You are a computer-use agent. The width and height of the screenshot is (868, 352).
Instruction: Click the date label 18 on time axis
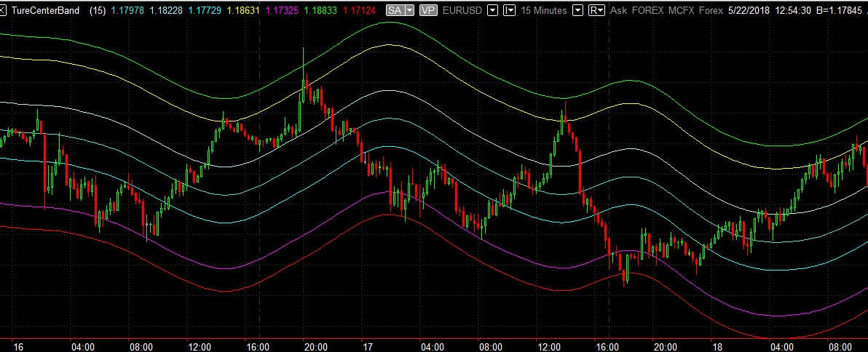(718, 347)
